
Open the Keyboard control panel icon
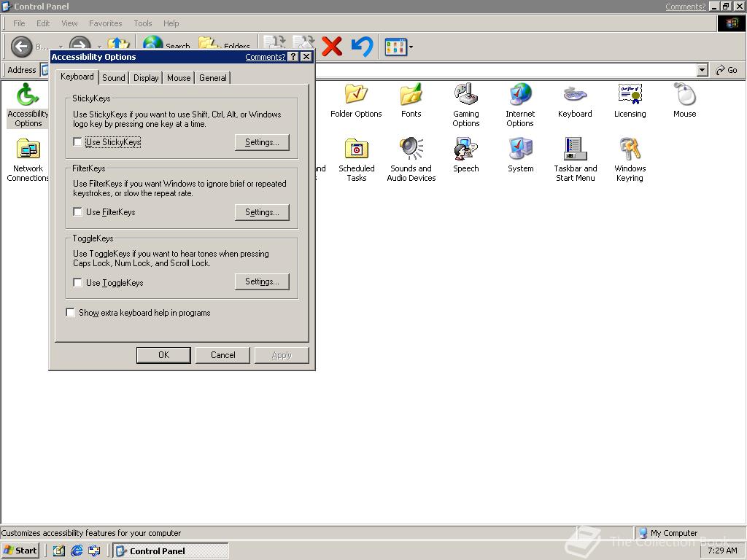click(575, 101)
